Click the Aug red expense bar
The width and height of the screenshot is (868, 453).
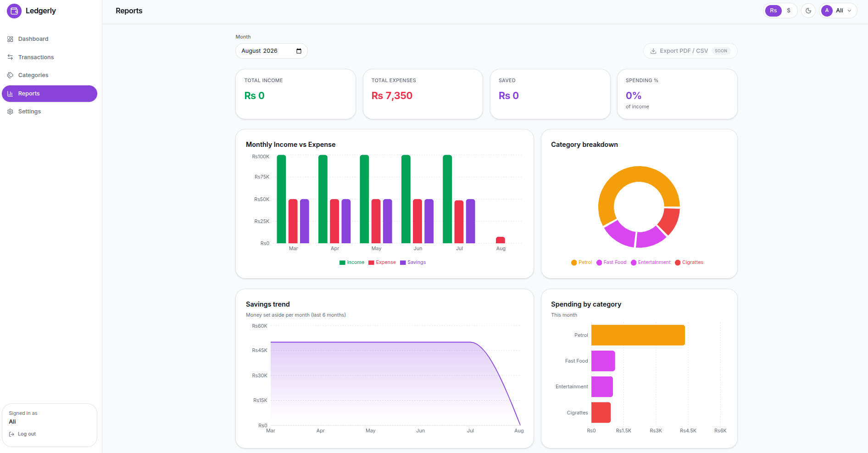(x=501, y=240)
